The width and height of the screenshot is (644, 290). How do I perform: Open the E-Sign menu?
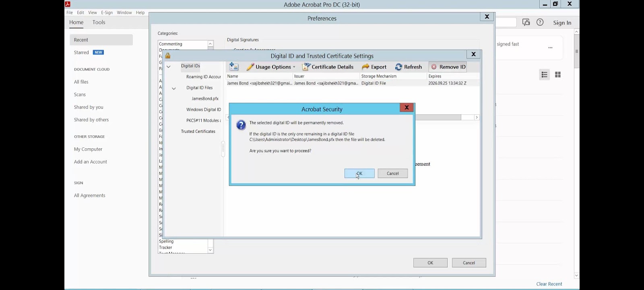tap(107, 12)
